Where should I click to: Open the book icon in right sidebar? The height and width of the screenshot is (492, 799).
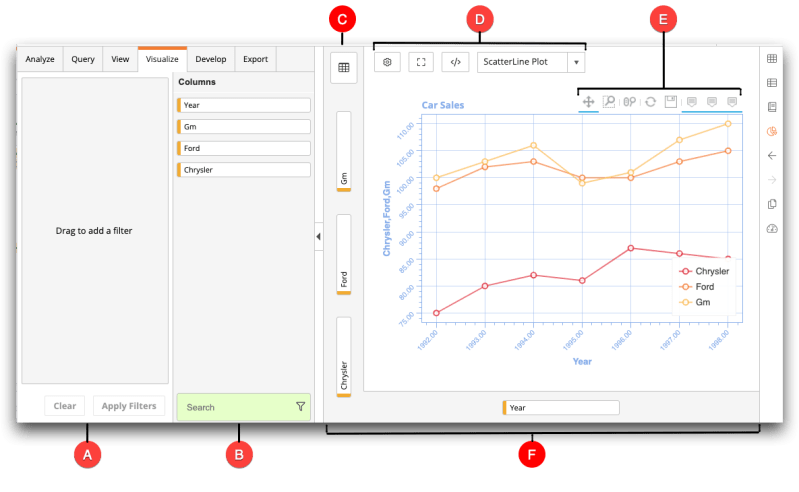pos(771,107)
